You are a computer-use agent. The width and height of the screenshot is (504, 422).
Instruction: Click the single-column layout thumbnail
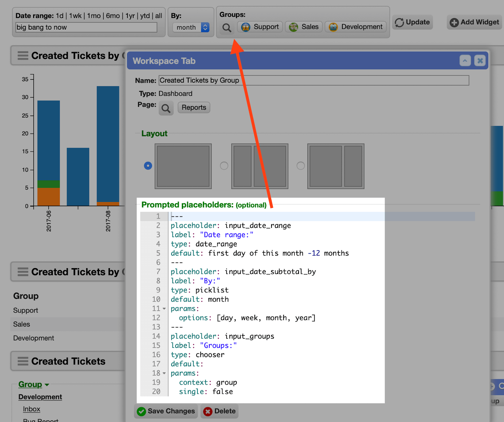click(183, 166)
